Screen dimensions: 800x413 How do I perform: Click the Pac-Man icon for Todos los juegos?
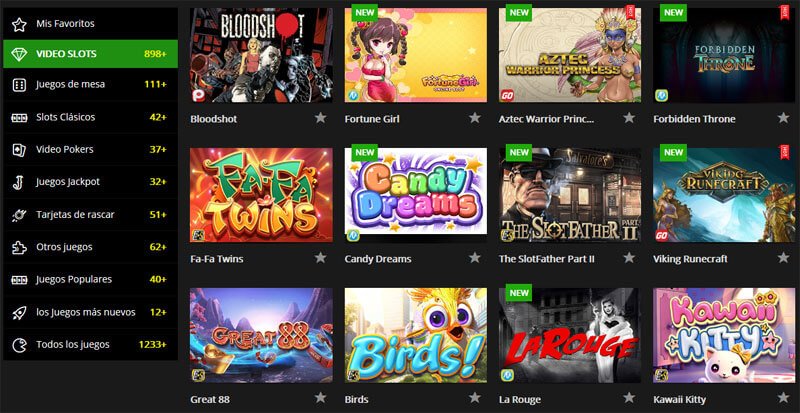[x=19, y=345]
